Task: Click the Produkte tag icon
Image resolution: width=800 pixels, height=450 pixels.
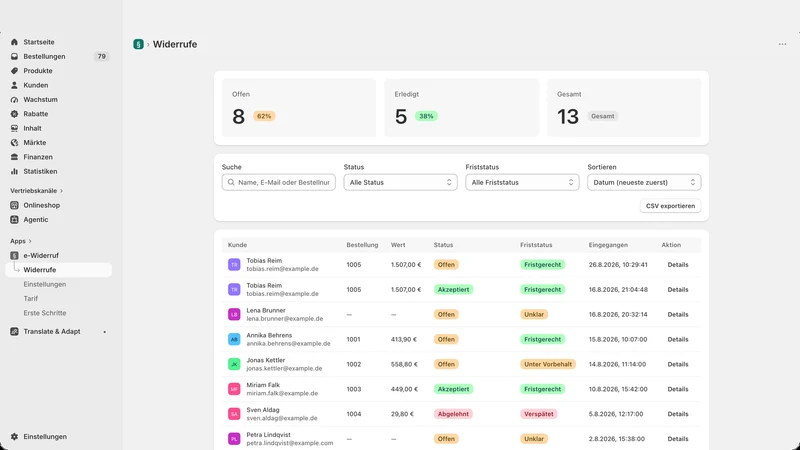Action: (x=14, y=70)
